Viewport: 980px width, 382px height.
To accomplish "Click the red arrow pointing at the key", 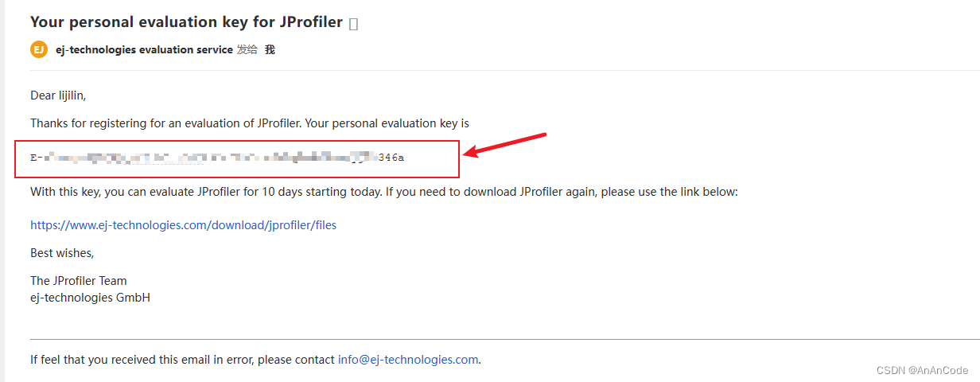I will (x=506, y=146).
